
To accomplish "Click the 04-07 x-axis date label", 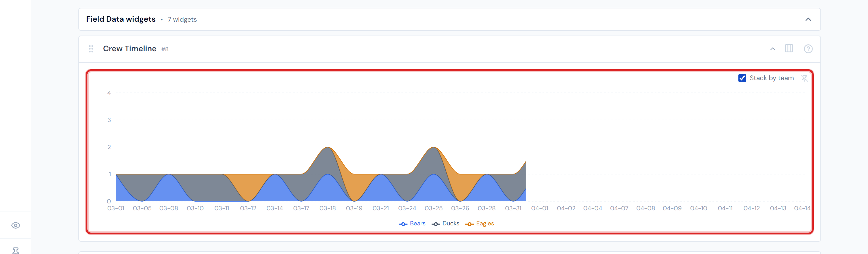I will click(619, 209).
